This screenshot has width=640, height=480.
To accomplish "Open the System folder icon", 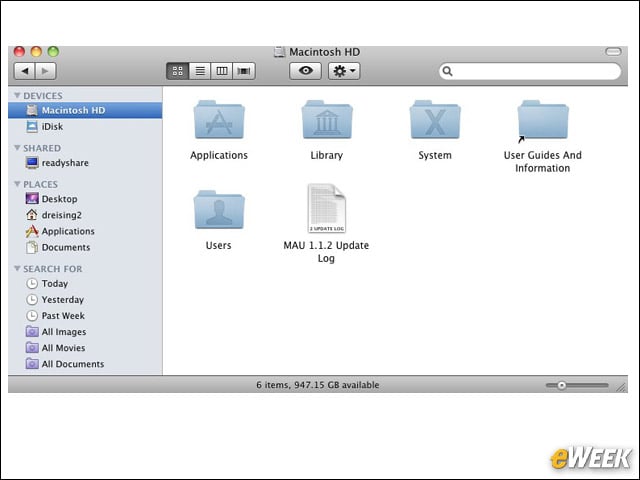I will coord(435,120).
